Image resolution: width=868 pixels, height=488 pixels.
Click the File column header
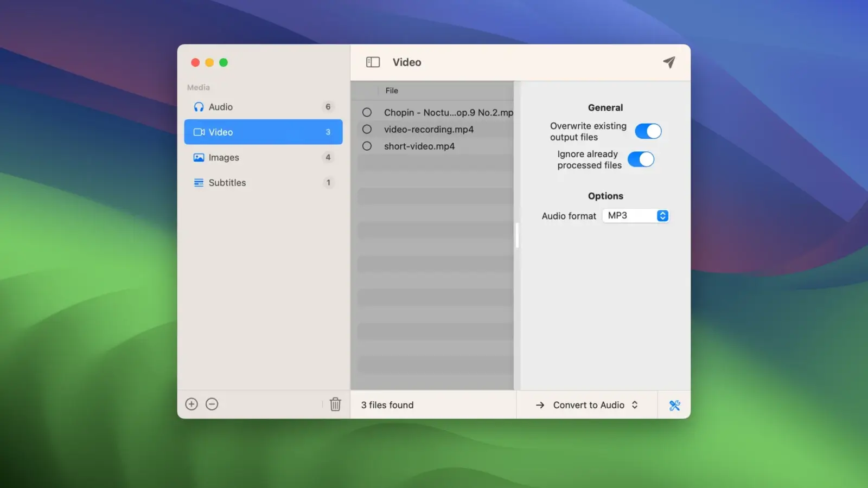click(392, 91)
